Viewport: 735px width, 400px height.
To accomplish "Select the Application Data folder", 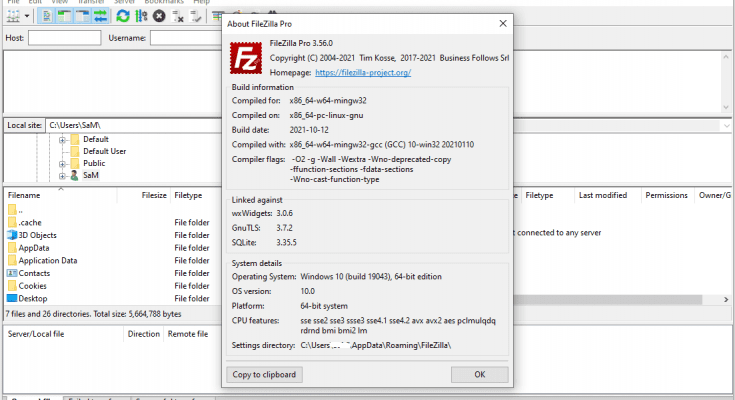I will [x=112, y=261].
